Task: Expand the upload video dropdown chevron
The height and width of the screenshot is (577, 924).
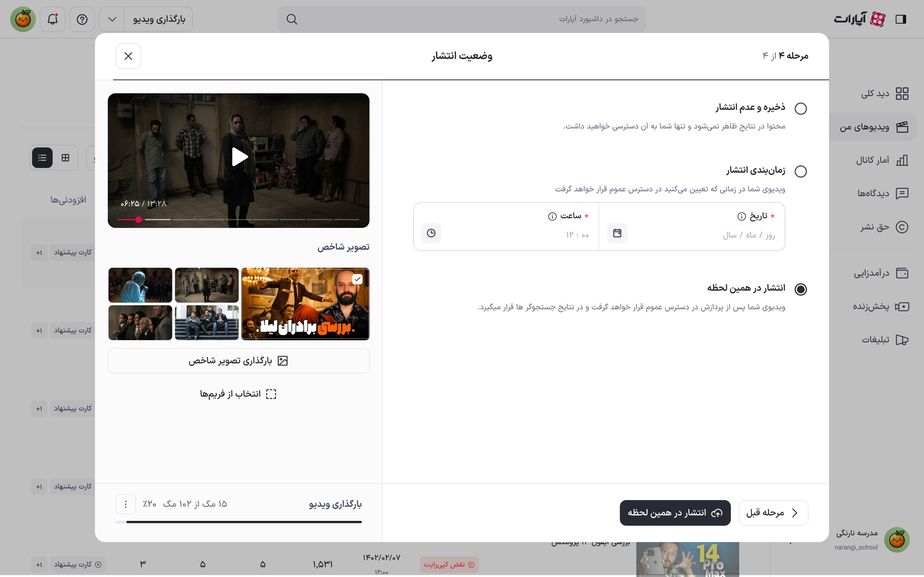Action: click(x=111, y=19)
